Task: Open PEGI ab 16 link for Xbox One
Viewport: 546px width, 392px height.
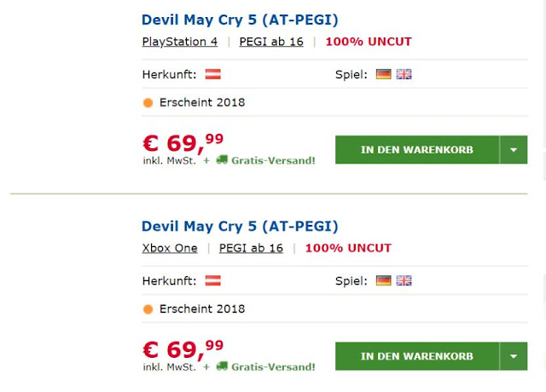Action: point(251,248)
